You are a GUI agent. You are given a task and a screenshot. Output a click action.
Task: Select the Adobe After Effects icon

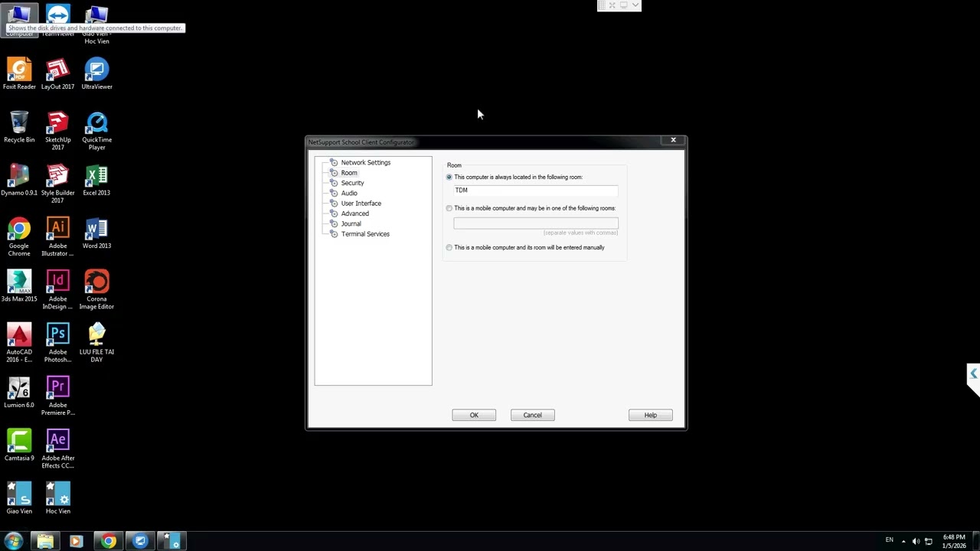coord(57,449)
